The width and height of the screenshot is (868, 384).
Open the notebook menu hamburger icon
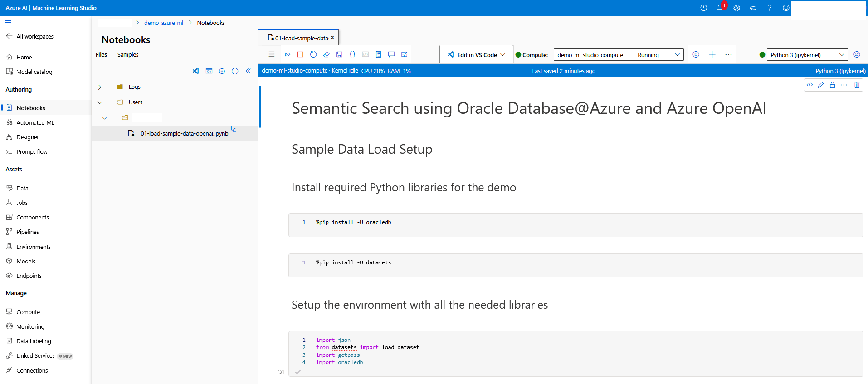pos(272,54)
